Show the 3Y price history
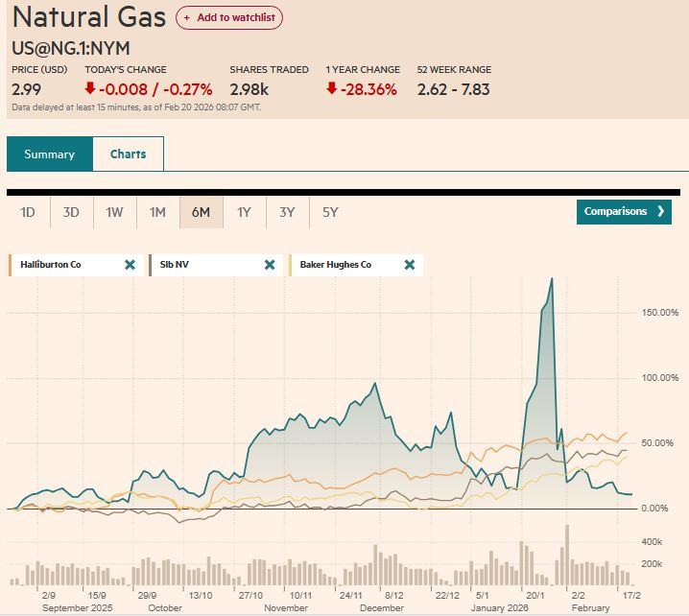 [x=287, y=212]
